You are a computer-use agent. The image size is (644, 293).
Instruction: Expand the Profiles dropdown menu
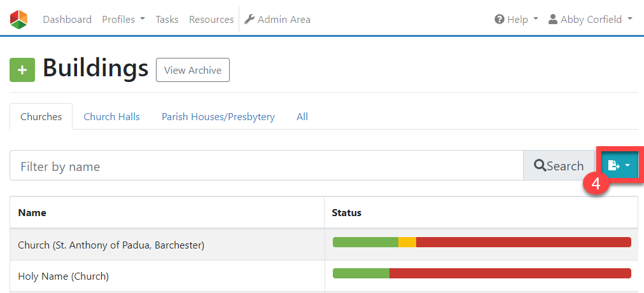pyautogui.click(x=123, y=19)
